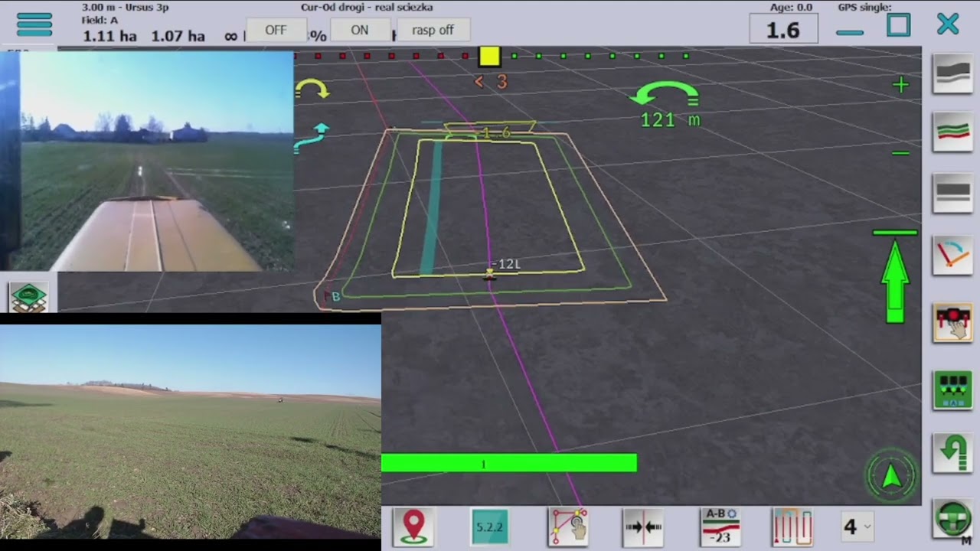Image resolution: width=980 pixels, height=551 pixels.
Task: Toggle the autosteer steering wheel button
Action: [x=952, y=517]
